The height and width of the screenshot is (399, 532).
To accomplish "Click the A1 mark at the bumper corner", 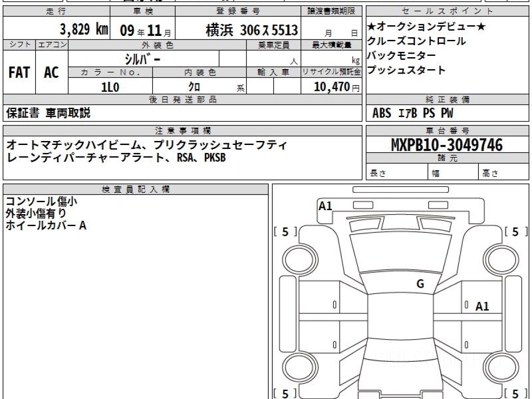I will point(325,206).
